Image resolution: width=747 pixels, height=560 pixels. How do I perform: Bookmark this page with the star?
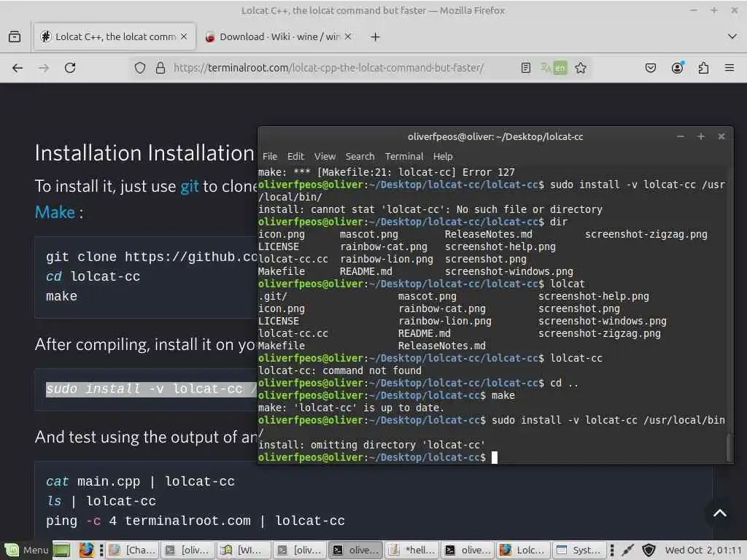[x=580, y=68]
